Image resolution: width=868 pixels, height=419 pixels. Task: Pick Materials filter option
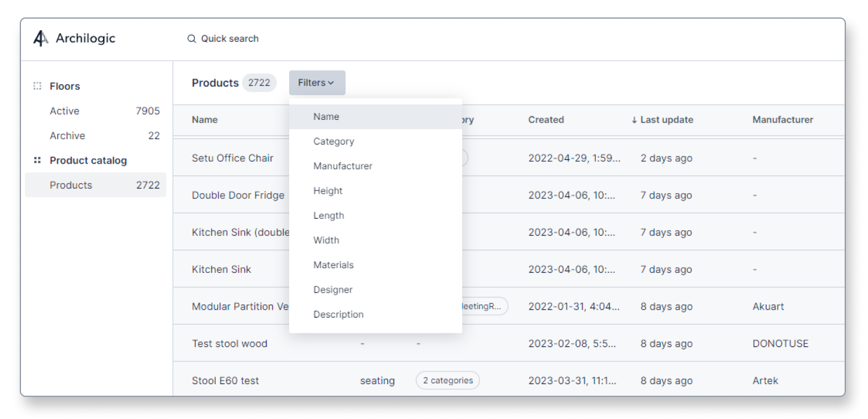pyautogui.click(x=376, y=265)
